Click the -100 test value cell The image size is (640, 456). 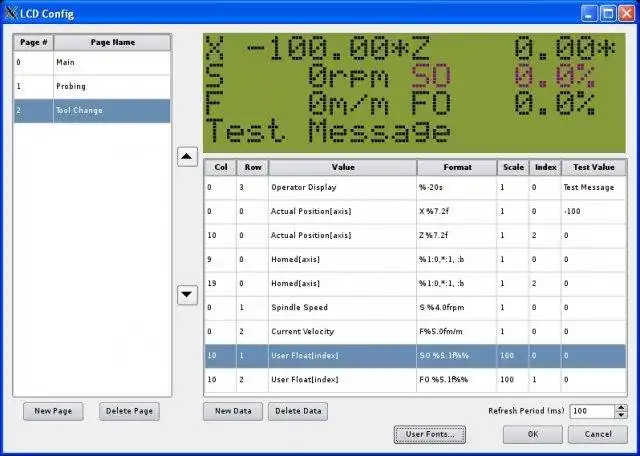pyautogui.click(x=593, y=211)
